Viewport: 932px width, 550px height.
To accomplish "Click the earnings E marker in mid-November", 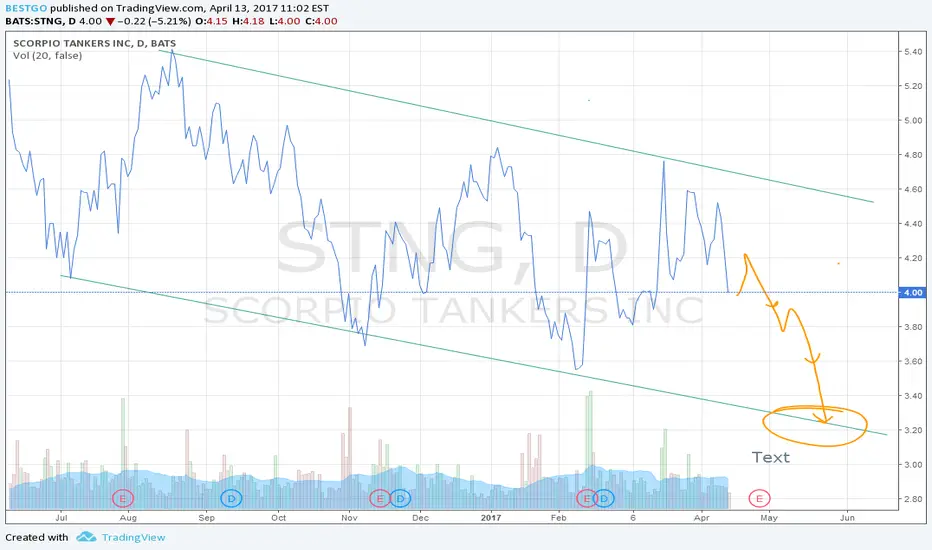I will pos(379,498).
